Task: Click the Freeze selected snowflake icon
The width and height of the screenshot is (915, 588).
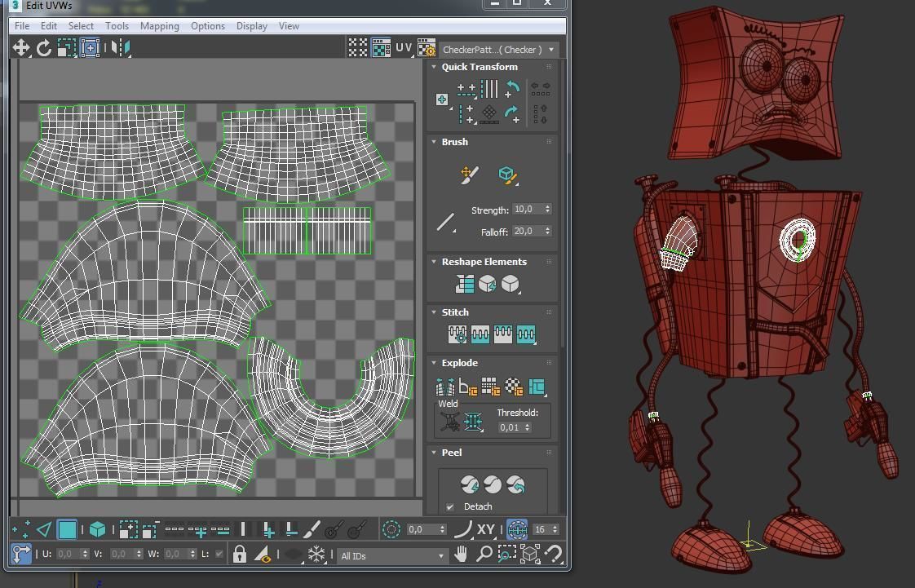Action: click(x=316, y=555)
